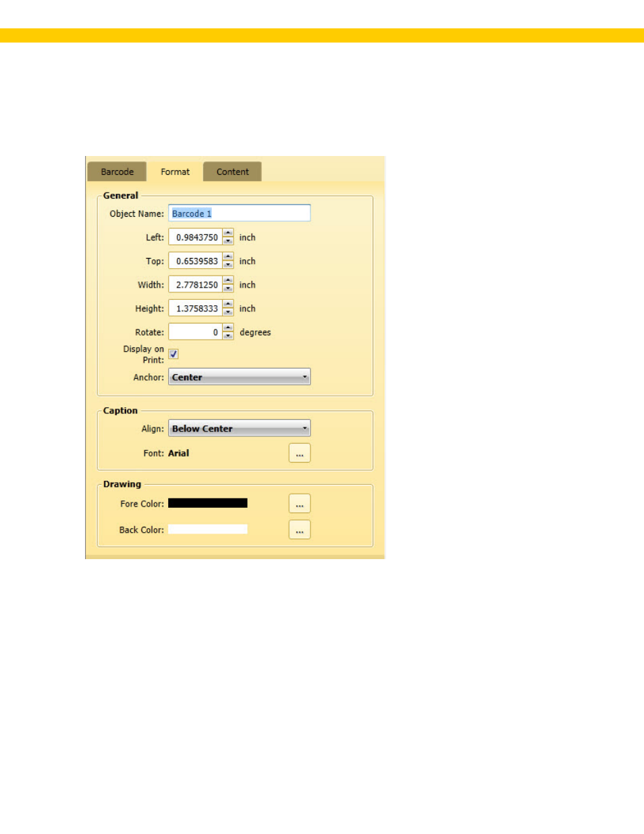
Task: Open the Back Color picker button
Action: coord(300,529)
